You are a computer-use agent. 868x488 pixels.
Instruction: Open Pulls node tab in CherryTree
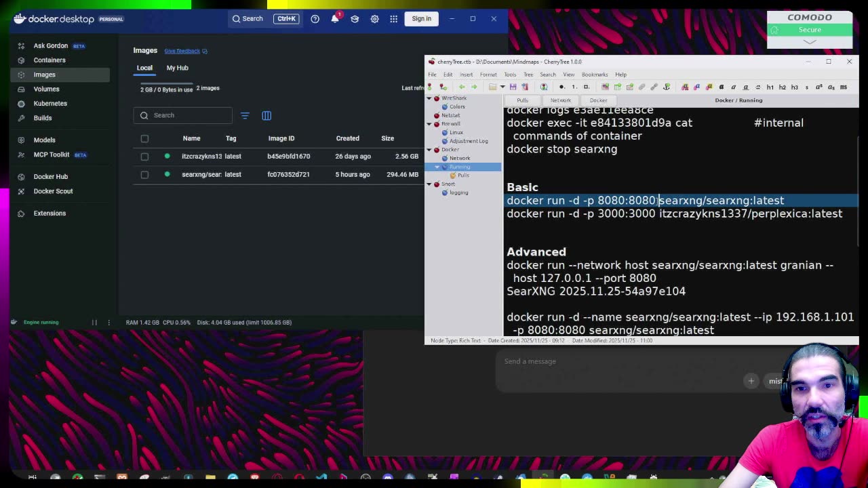(522, 100)
